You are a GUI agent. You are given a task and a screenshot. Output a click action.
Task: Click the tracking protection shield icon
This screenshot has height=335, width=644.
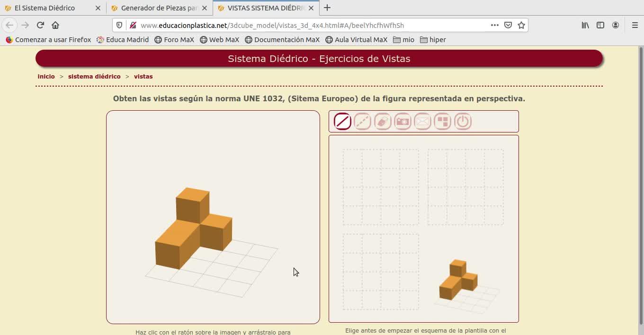pyautogui.click(x=119, y=25)
